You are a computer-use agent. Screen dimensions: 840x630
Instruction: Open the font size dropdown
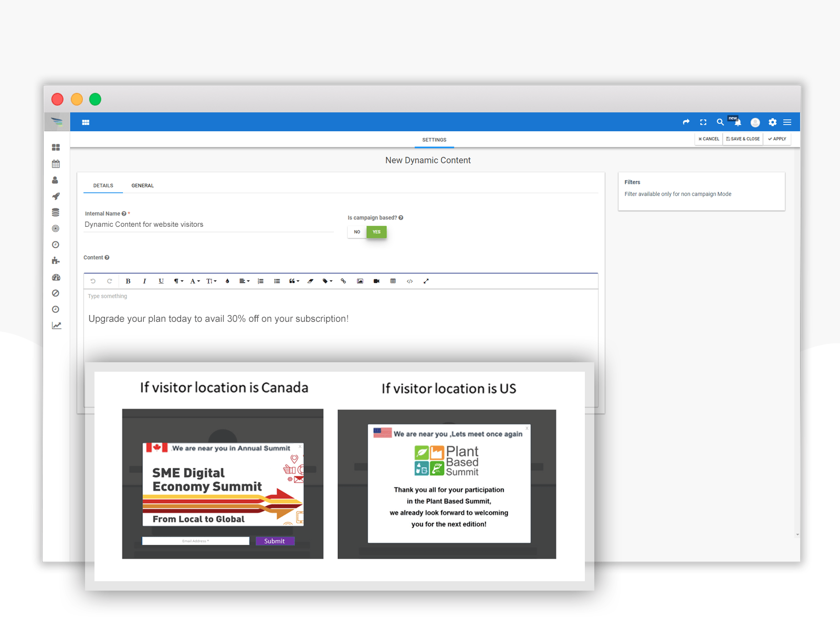click(211, 281)
